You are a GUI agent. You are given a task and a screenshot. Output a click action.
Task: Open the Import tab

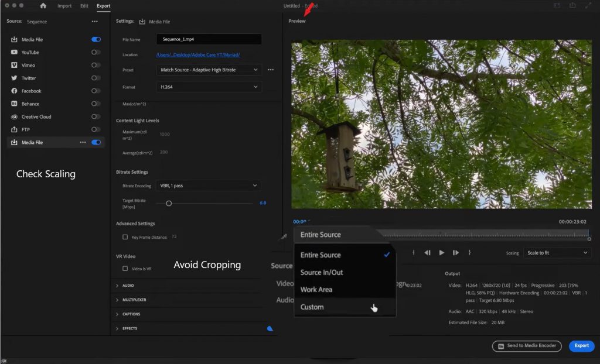[x=64, y=6]
